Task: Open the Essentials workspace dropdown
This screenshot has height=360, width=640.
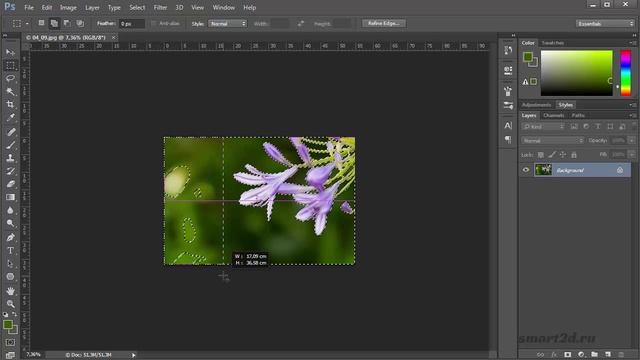Action: [605, 24]
